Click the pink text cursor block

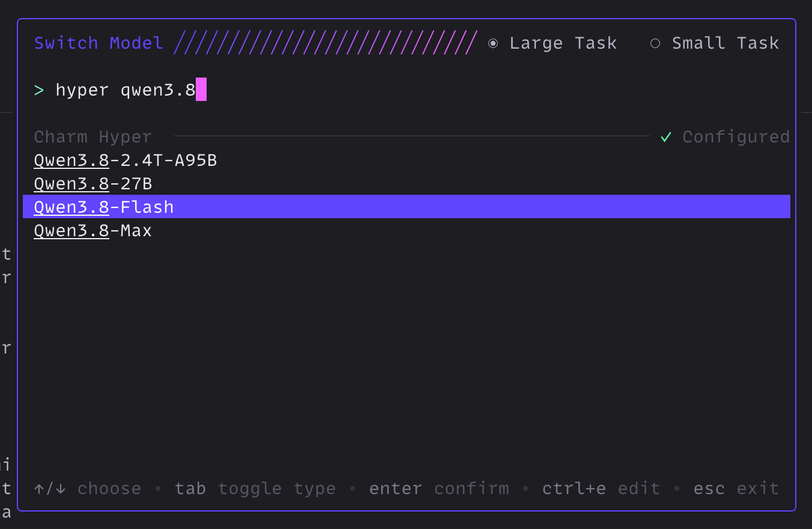[201, 90]
